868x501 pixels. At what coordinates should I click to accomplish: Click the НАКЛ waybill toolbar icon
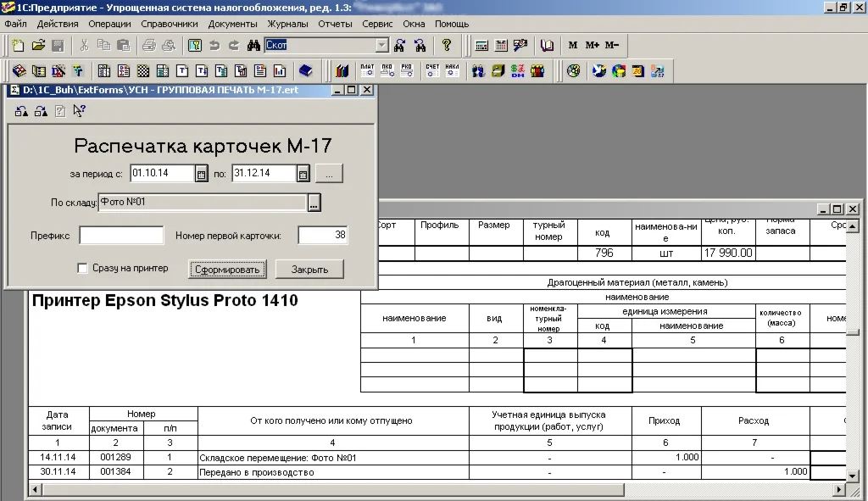pyautogui.click(x=453, y=70)
